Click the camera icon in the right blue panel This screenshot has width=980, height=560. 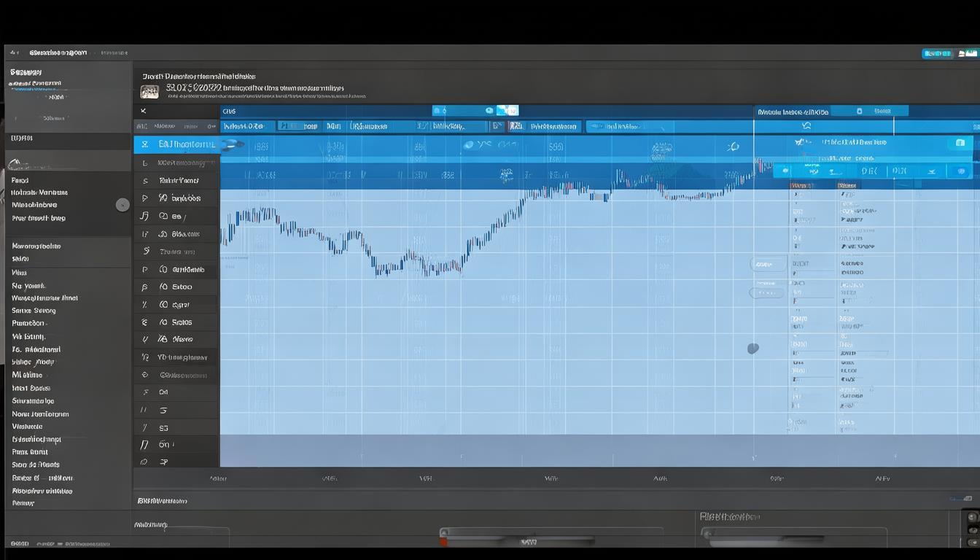click(x=960, y=143)
